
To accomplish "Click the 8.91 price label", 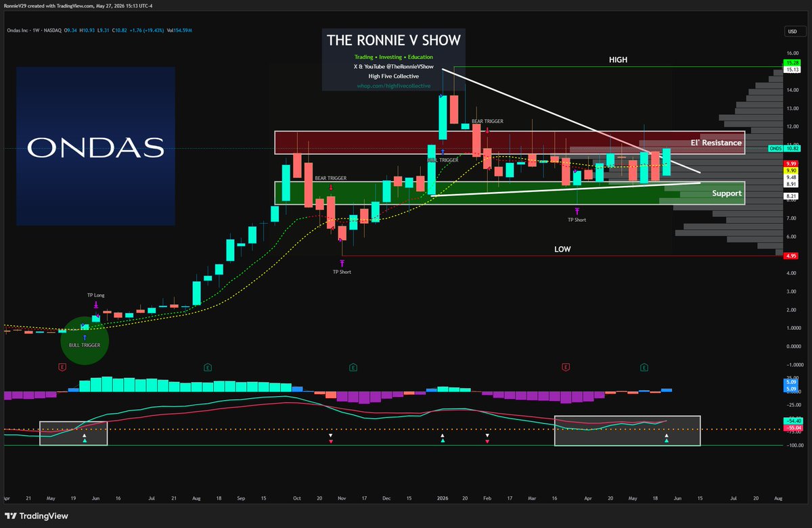I will [791, 185].
